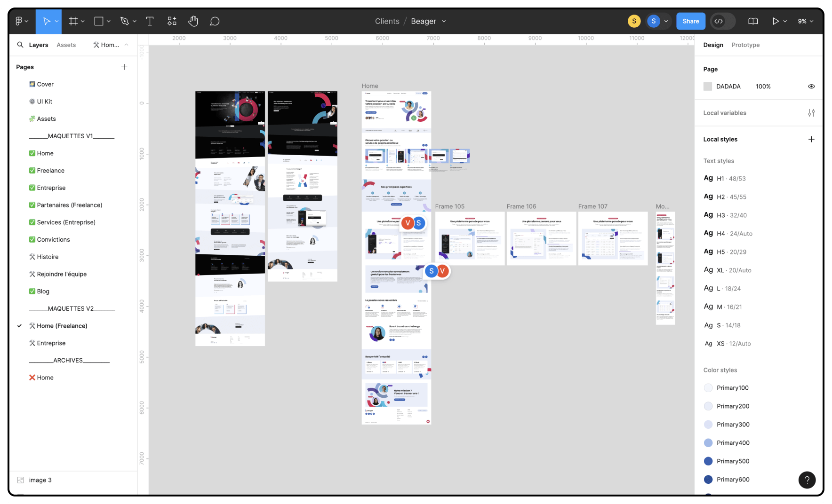The height and width of the screenshot is (504, 832).
Task: Open the collaborators avatar dropdown
Action: [x=666, y=21]
